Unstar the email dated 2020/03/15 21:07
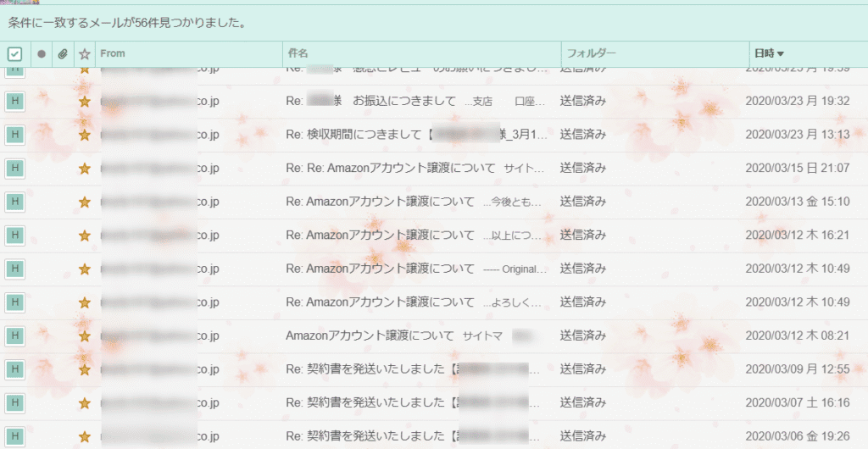 coord(85,169)
